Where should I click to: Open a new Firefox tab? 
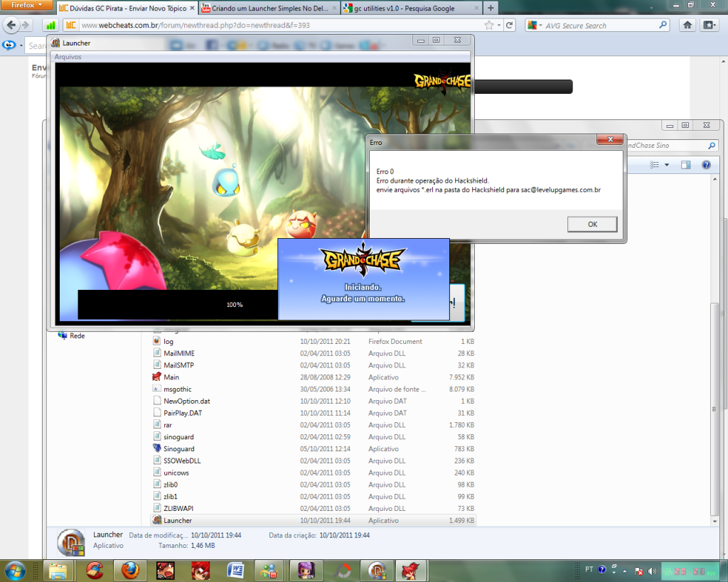point(491,9)
